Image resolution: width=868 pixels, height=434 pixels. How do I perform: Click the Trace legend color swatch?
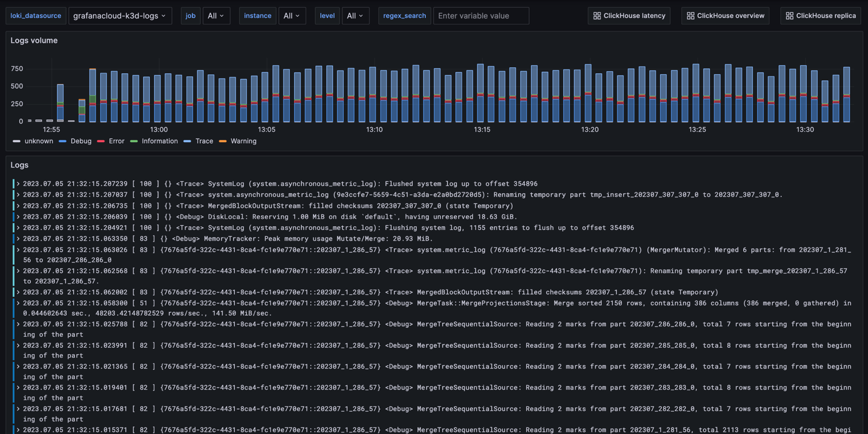click(x=187, y=141)
